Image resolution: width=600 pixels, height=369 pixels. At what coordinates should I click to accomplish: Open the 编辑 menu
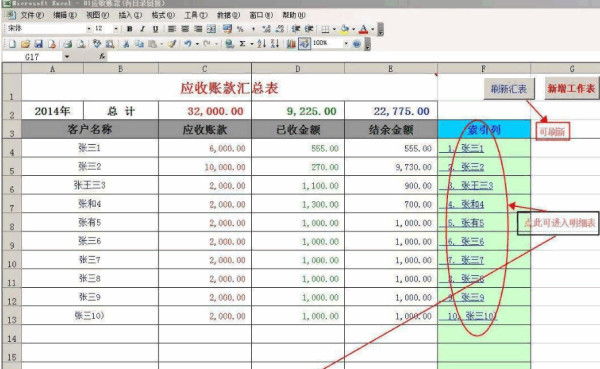tap(65, 15)
